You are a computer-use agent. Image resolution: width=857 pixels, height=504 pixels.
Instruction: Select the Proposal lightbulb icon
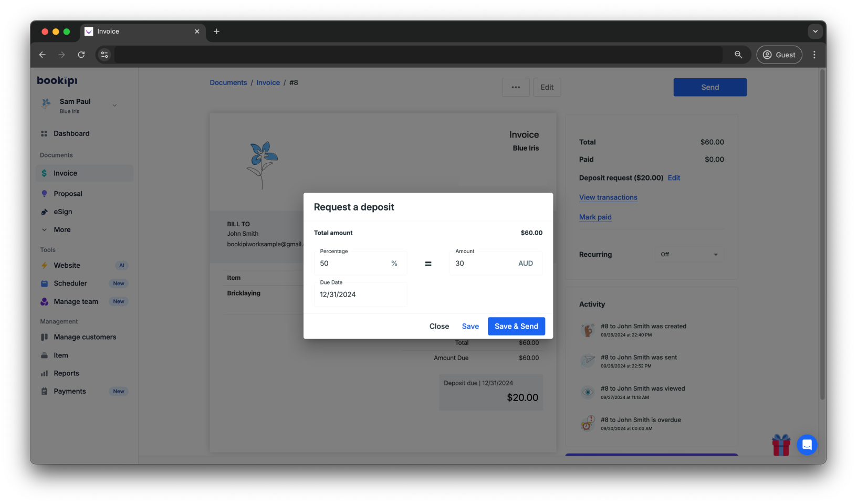coord(45,193)
